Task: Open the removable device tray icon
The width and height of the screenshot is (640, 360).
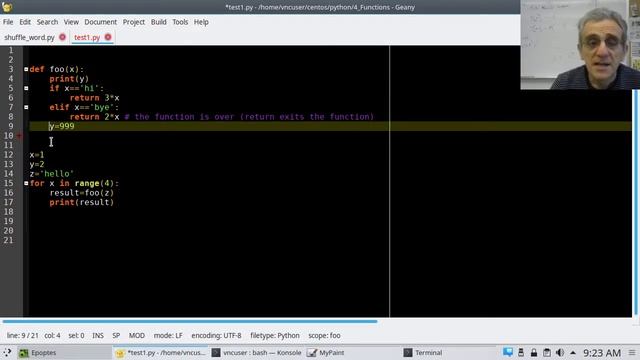Action: tap(521, 353)
